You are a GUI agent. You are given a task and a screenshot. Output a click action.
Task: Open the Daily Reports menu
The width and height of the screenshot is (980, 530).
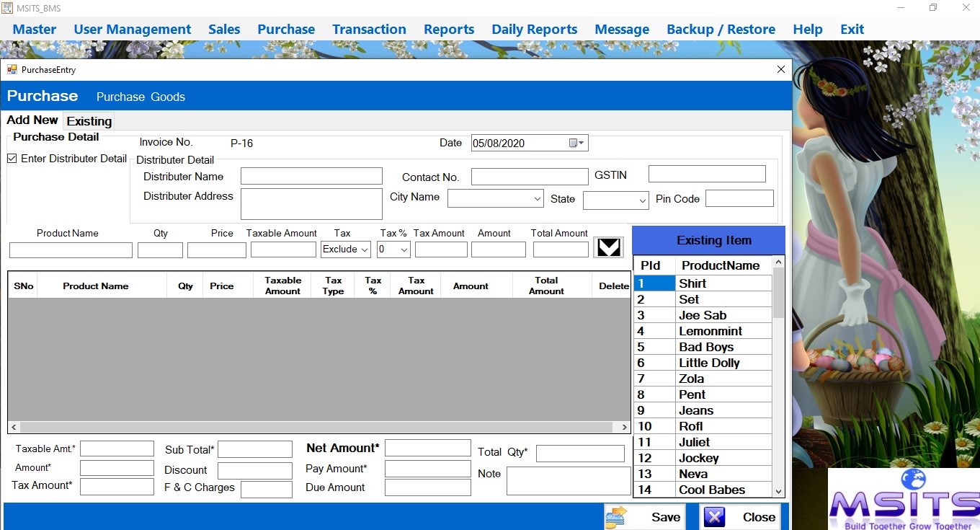[534, 29]
